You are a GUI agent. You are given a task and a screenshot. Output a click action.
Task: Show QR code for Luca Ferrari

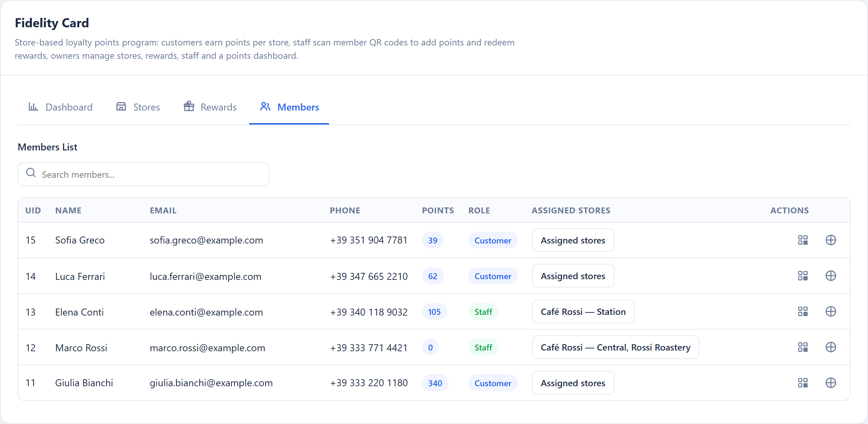803,276
